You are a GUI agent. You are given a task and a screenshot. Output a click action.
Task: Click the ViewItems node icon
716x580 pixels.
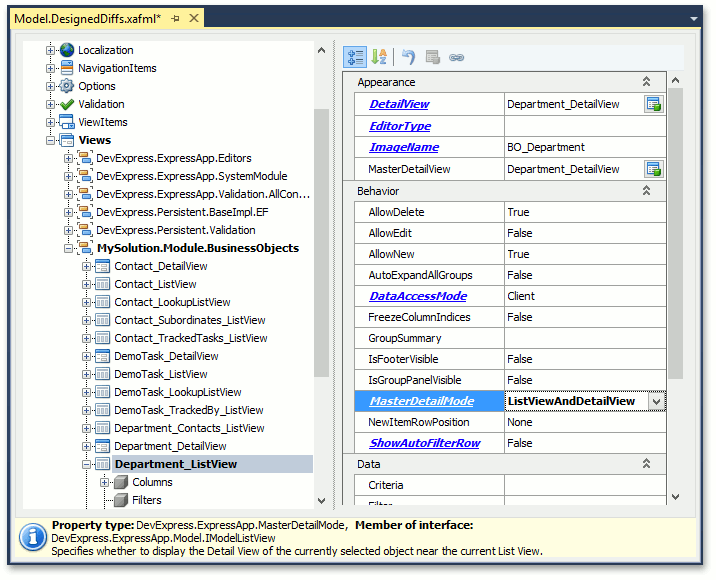[67, 122]
